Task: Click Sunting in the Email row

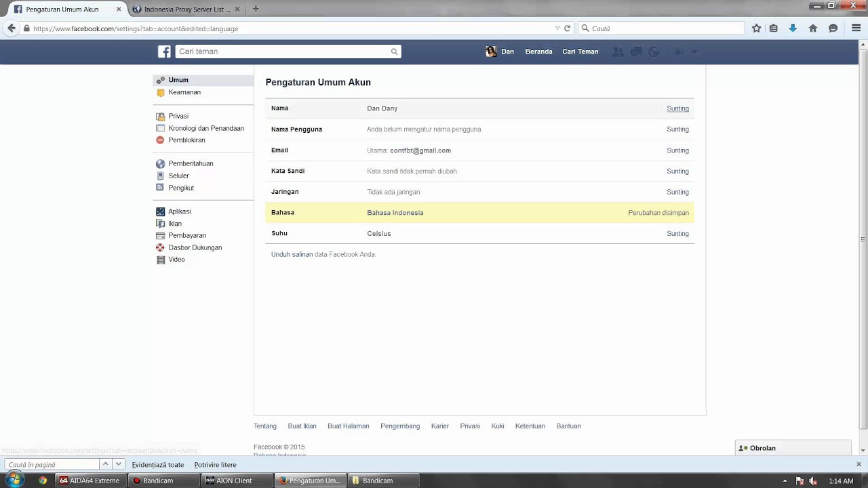Action: click(x=677, y=150)
